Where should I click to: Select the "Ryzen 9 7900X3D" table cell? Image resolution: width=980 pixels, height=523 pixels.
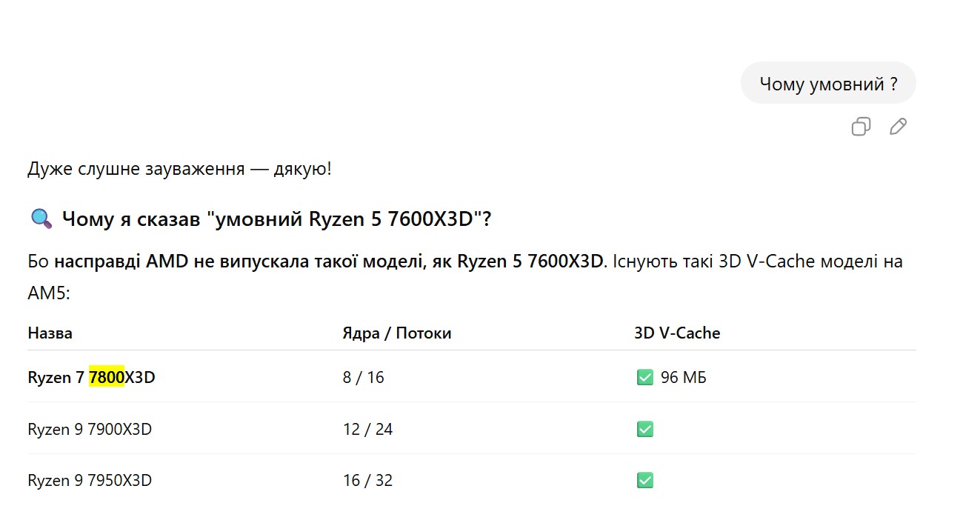coord(90,429)
